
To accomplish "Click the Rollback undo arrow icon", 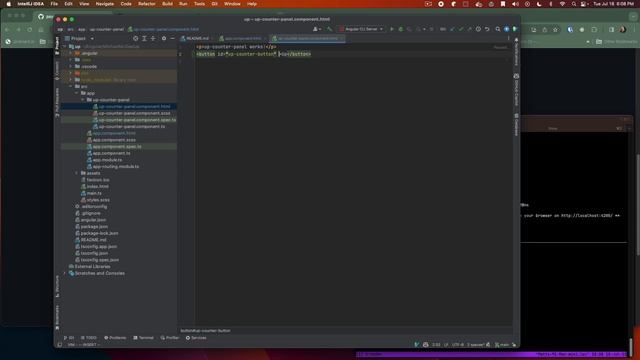I will pos(487,29).
